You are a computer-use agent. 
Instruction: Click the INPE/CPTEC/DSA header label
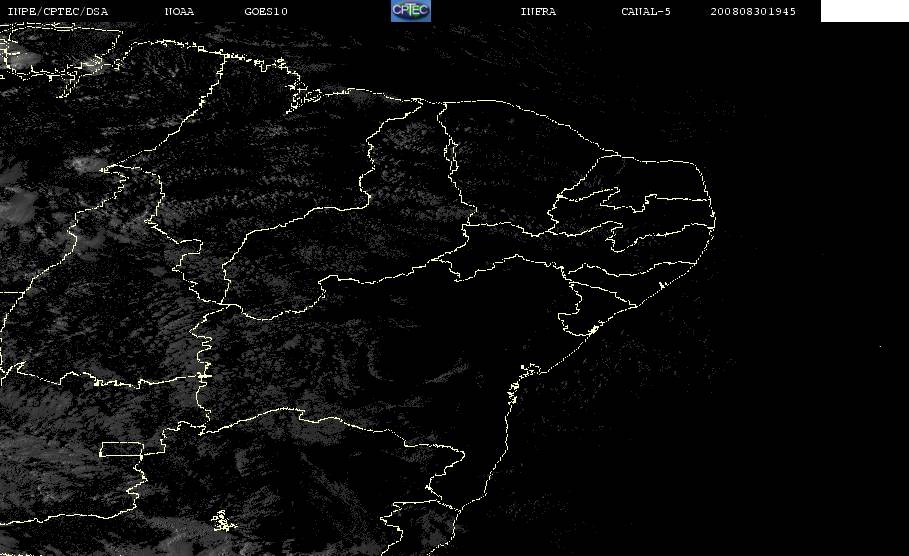pyautogui.click(x=58, y=11)
